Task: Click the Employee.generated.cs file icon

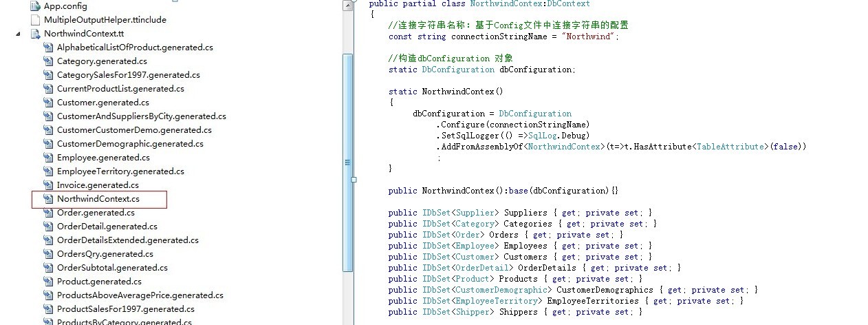Action: click(48, 158)
